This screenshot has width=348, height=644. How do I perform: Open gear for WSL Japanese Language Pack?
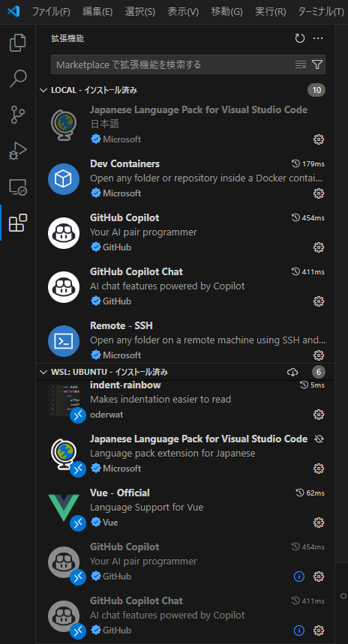(319, 469)
